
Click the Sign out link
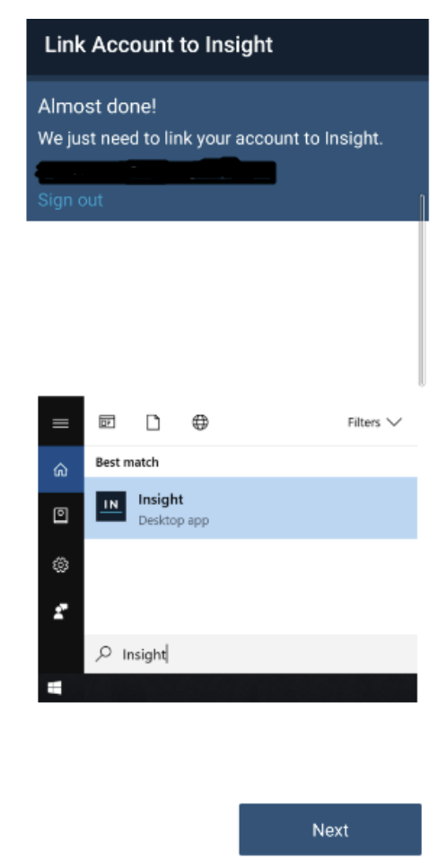[70, 200]
